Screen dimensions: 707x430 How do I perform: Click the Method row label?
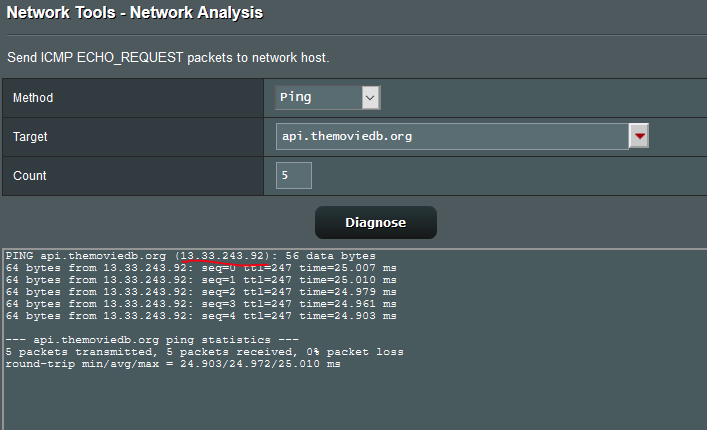[33, 98]
